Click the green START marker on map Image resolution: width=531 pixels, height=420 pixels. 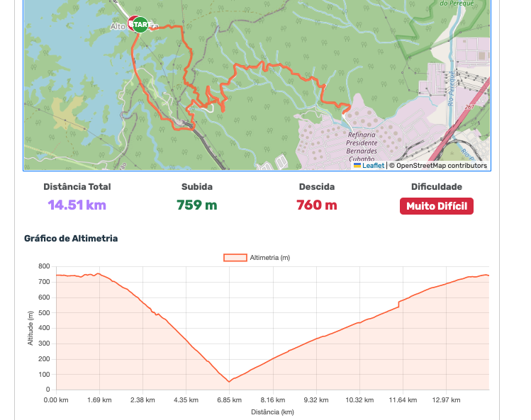140,25
